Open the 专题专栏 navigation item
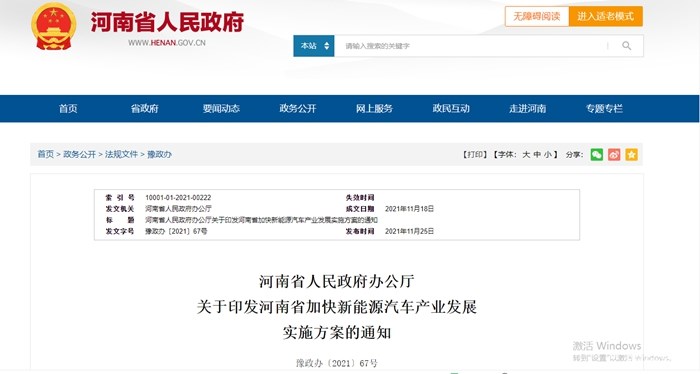 click(604, 108)
